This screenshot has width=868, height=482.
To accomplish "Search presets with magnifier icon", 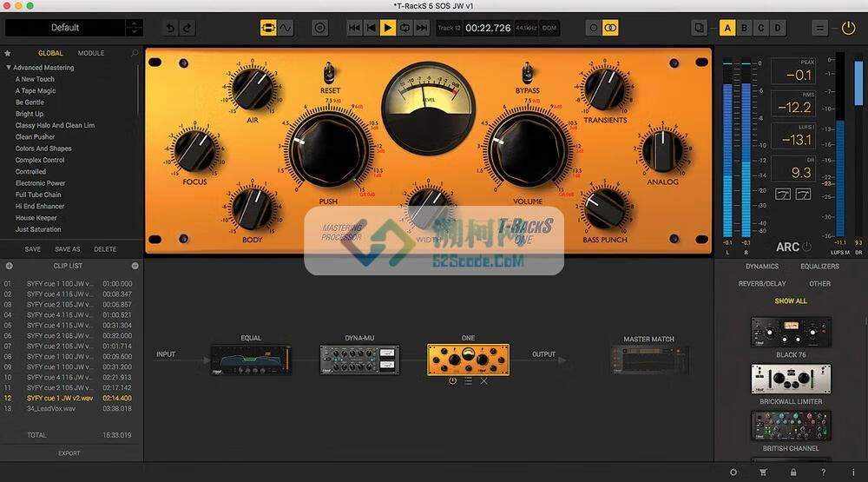I will tap(135, 53).
